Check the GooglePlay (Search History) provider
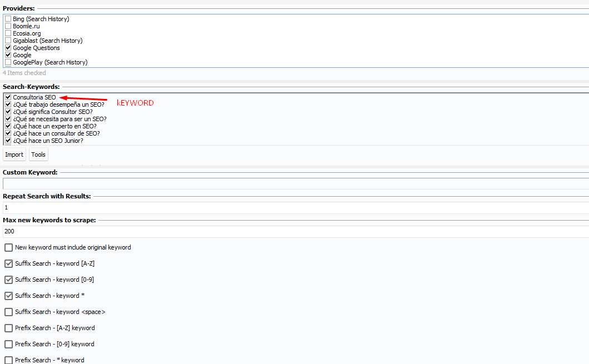 (8, 62)
